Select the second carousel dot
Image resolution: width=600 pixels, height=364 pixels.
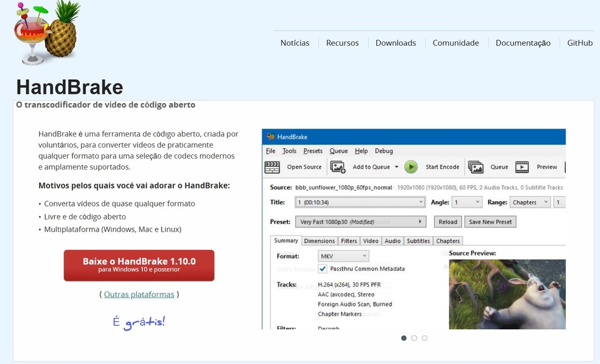click(x=414, y=338)
